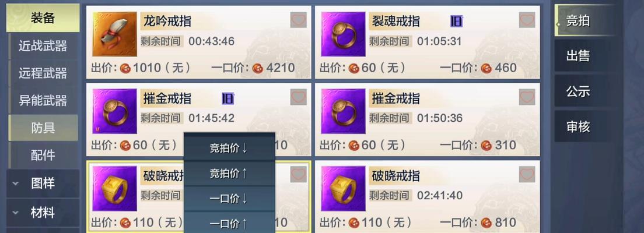Click the coin icon next to 4210 buyout price
This screenshot has height=233, width=644.
point(257,68)
